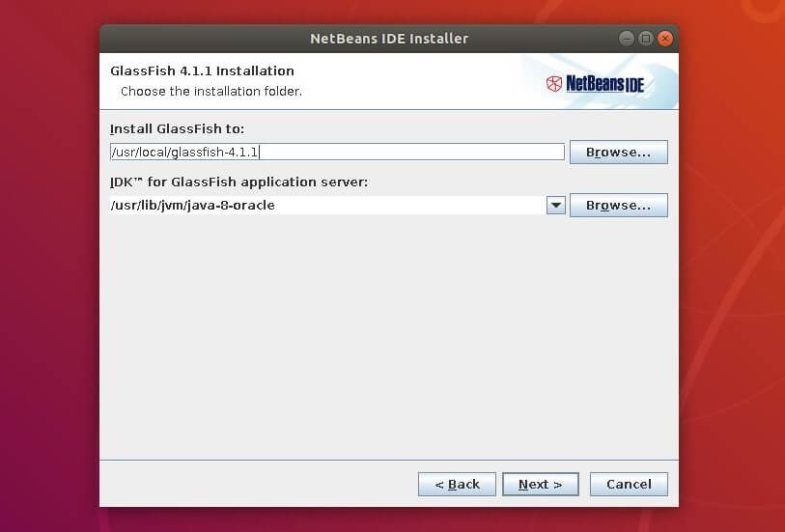The width and height of the screenshot is (785, 532).
Task: Cancel the GlassFish installation
Action: 629,484
